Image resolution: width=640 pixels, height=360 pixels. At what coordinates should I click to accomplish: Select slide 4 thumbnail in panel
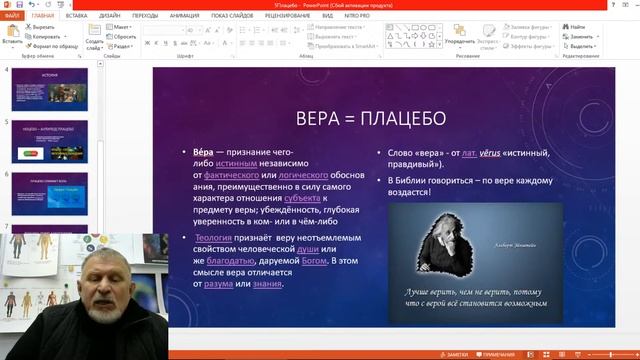pyautogui.click(x=50, y=89)
